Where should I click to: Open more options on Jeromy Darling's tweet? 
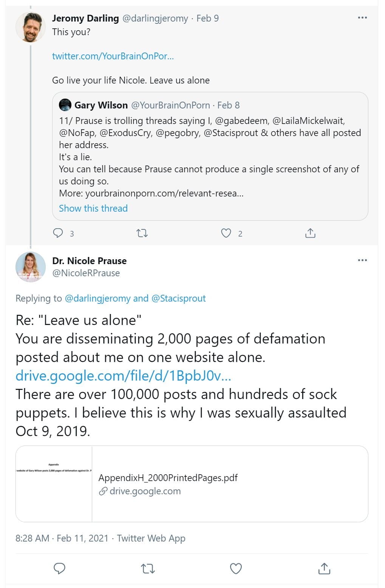[362, 18]
